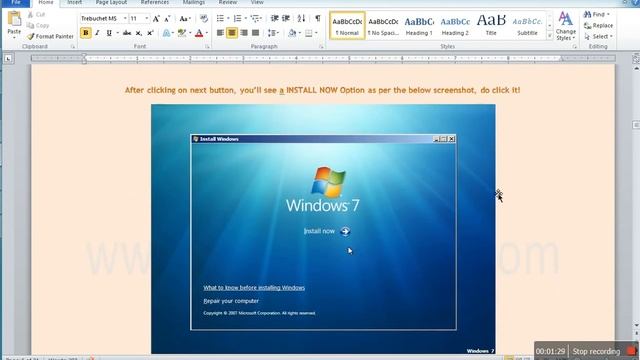The width and height of the screenshot is (640, 360).
Task: Switch to the Mailings tab
Action: [x=193, y=2]
